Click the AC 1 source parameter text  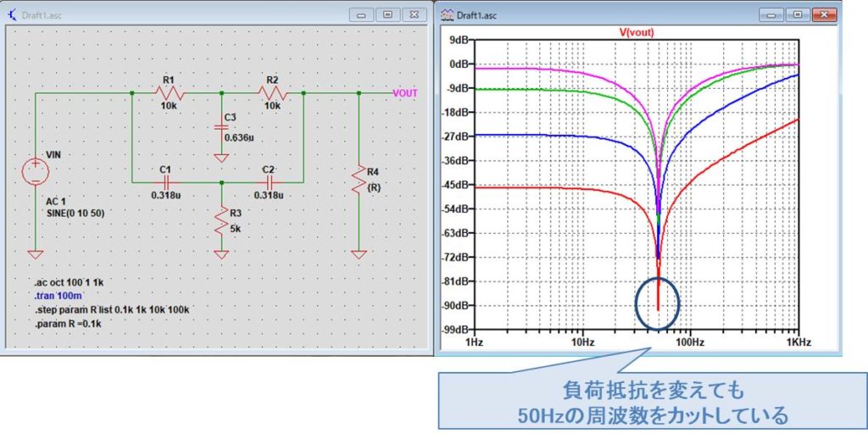57,202
